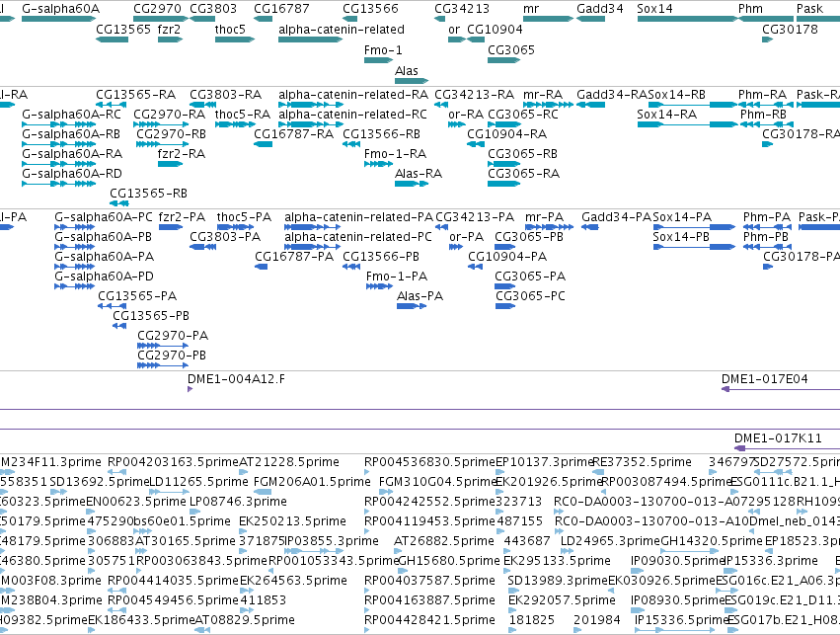
Task: Click the G-salpha60A gene label
Action: (x=60, y=9)
